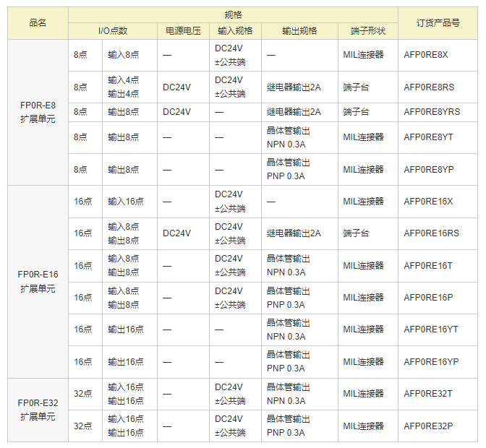Click product number AFP0RE8X
Screen dimensions: 486x448
426,55
